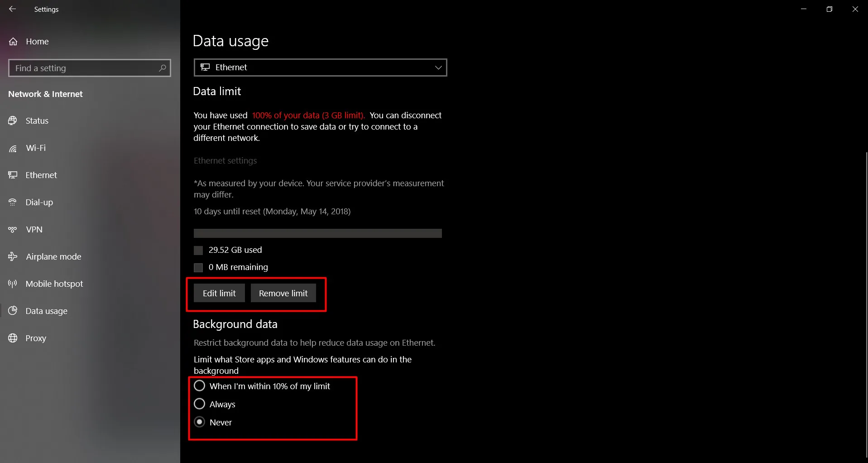Screen dimensions: 868x463
Task: Click the Data usage pie icon
Action: (13, 311)
